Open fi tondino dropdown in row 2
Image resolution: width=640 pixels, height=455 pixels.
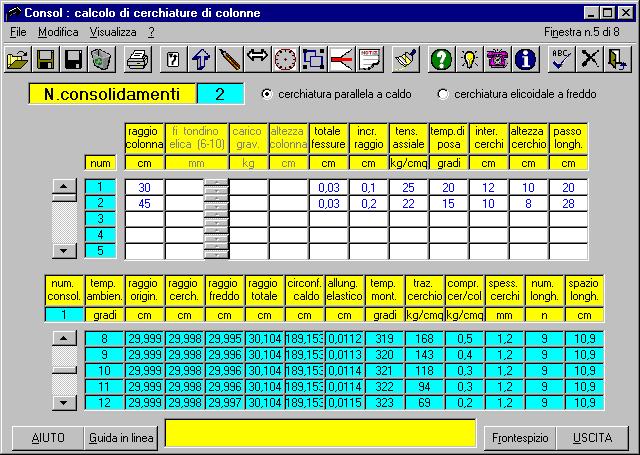tap(216, 204)
